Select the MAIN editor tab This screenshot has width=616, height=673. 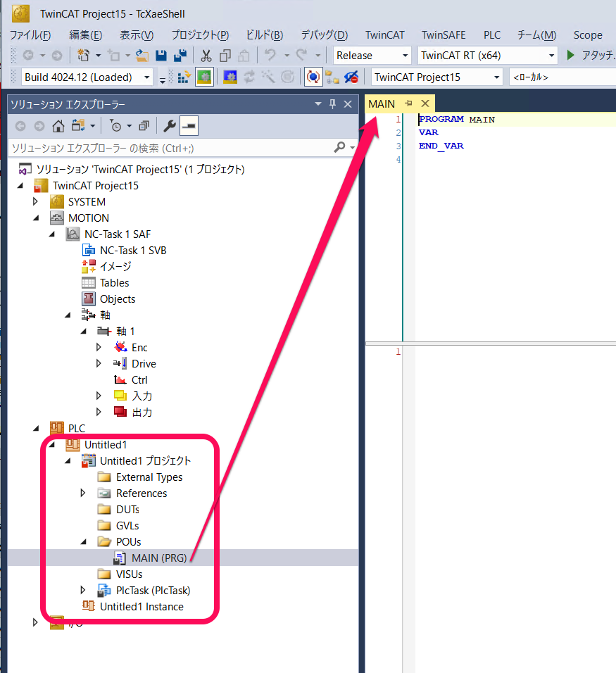click(382, 104)
